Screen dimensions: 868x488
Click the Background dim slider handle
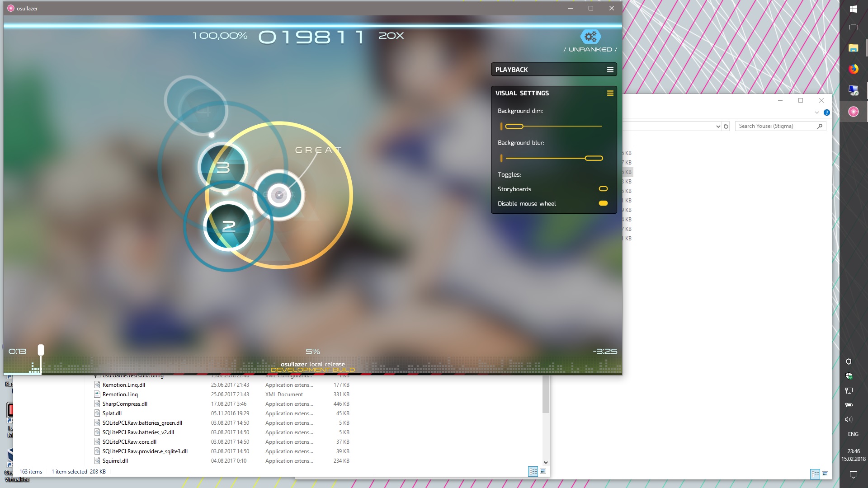click(x=514, y=127)
